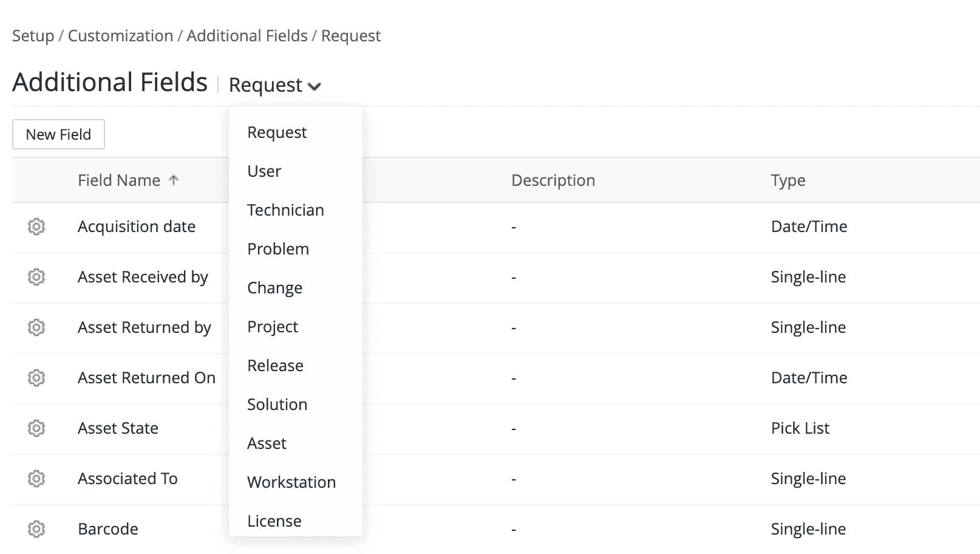
Task: Click gear icon beside Barcode field
Action: click(x=36, y=529)
